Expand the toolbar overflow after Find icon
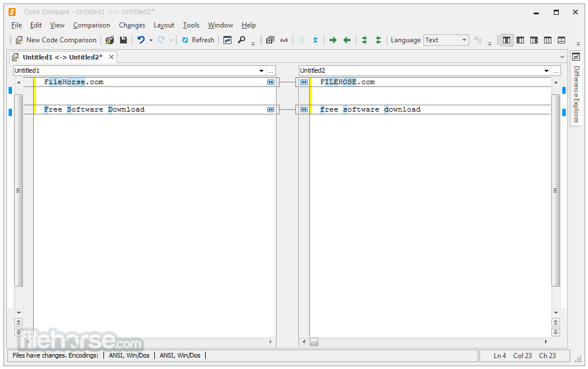 pyautogui.click(x=253, y=43)
